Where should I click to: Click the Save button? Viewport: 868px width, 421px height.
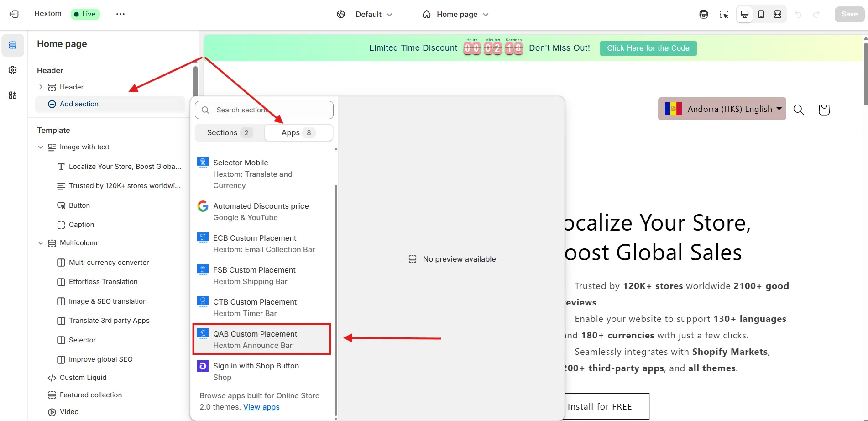coord(849,14)
